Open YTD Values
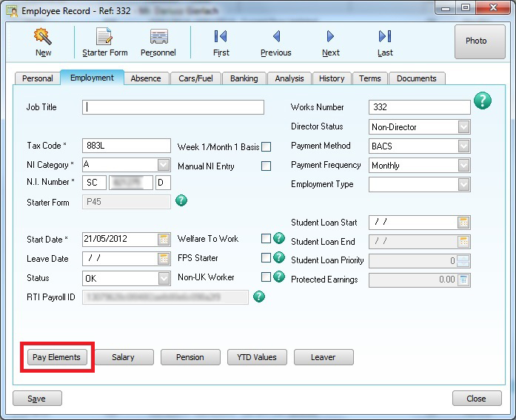This screenshot has height=420, width=516. click(257, 357)
